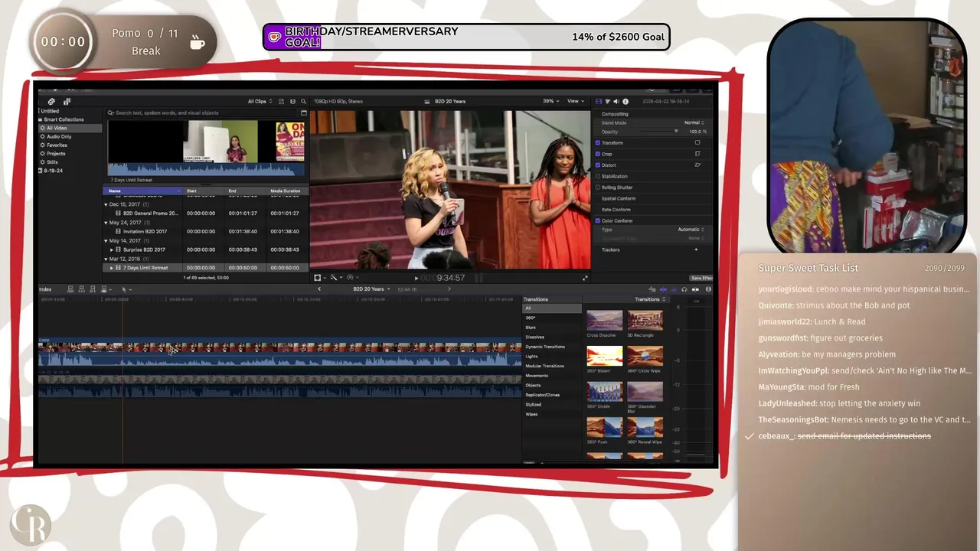Open Transitions browser filter dropdown

point(650,299)
